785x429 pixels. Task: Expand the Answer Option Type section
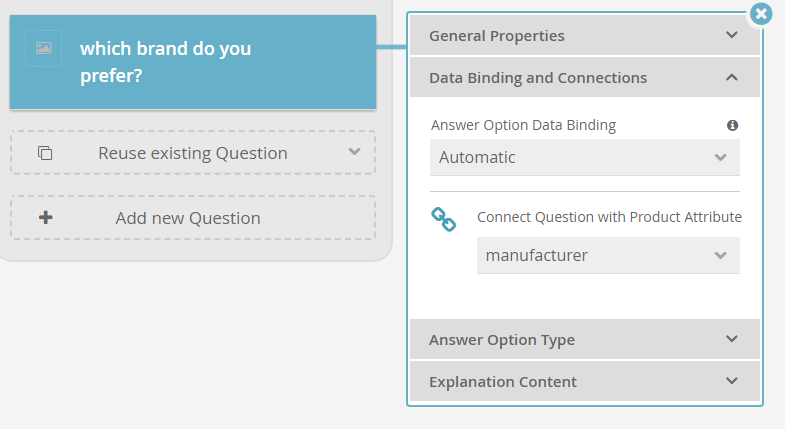click(584, 339)
